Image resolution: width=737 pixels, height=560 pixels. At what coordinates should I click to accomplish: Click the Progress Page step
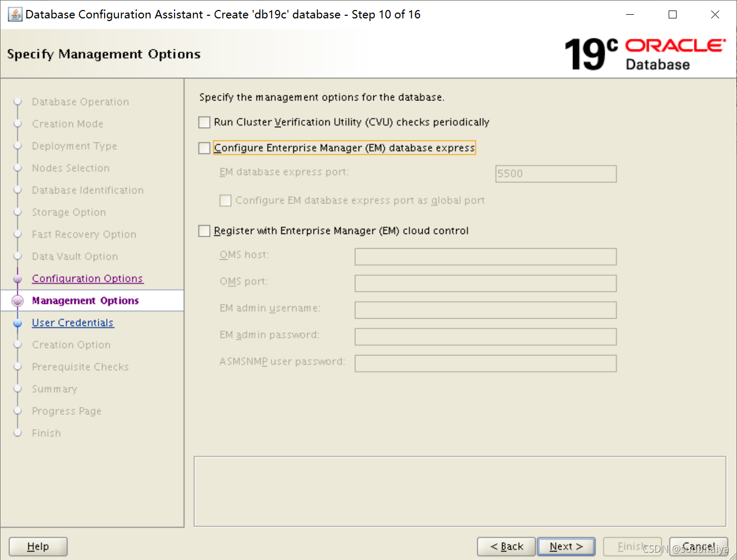[x=66, y=411]
